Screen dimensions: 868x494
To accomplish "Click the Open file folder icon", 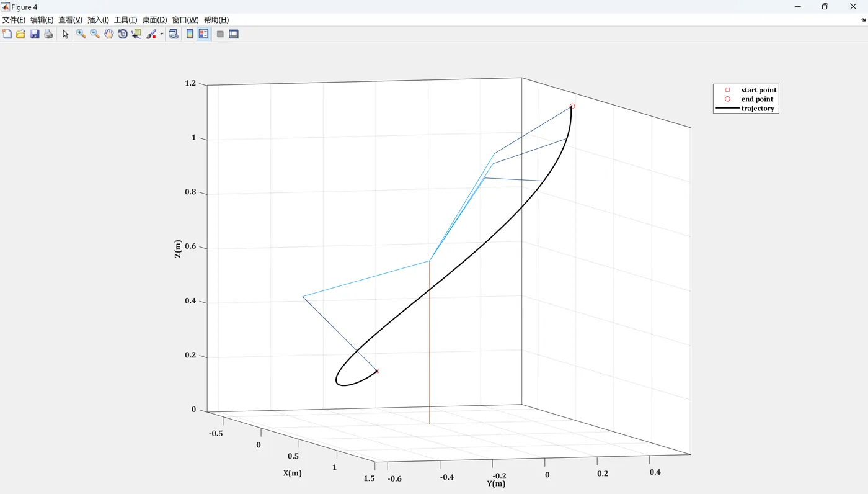I will (x=21, y=34).
